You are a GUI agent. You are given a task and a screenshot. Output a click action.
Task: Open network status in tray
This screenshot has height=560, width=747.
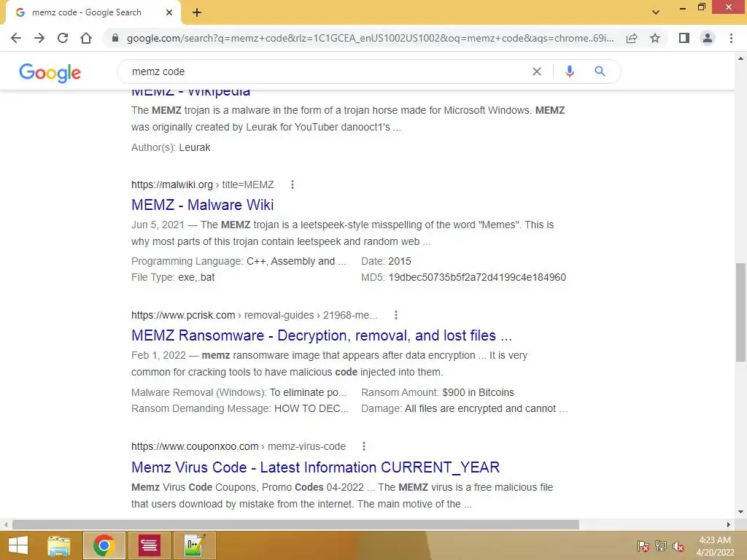click(x=661, y=545)
